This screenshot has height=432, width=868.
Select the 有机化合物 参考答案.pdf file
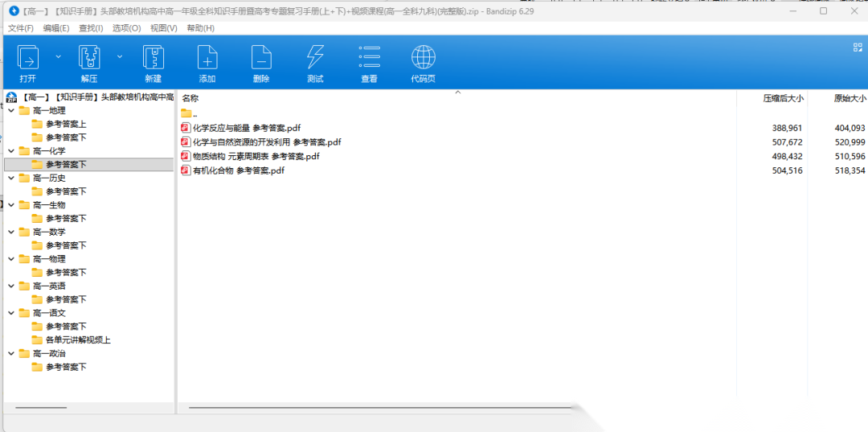point(238,171)
